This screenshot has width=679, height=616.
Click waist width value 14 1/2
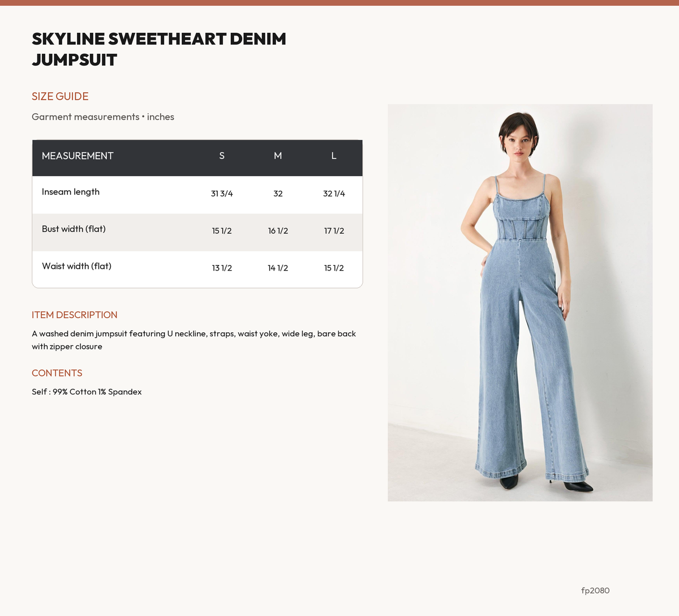[278, 268]
